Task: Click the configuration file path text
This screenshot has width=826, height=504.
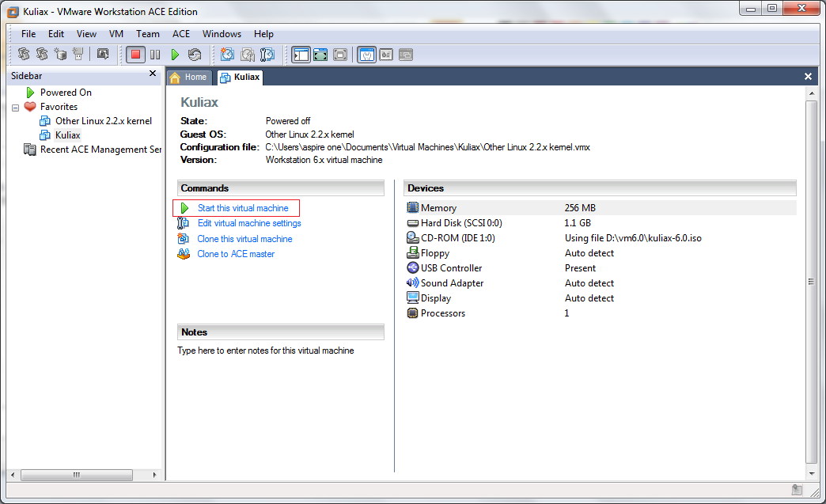Action: coord(427,147)
